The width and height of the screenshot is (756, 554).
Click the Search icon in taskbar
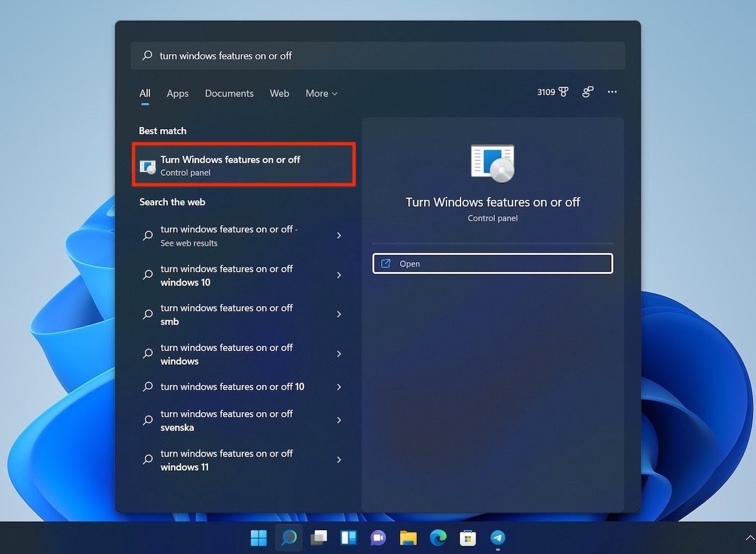pos(289,538)
